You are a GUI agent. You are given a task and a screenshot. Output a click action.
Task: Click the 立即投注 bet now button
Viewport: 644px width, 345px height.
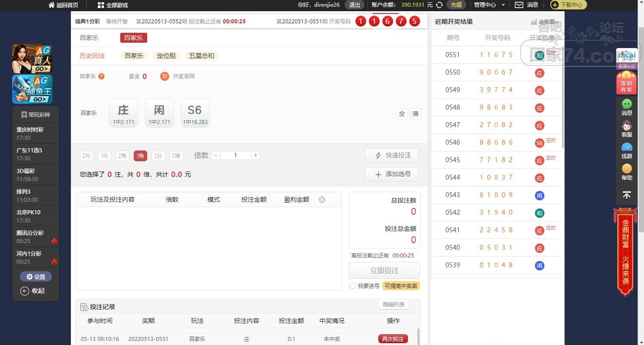385,271
